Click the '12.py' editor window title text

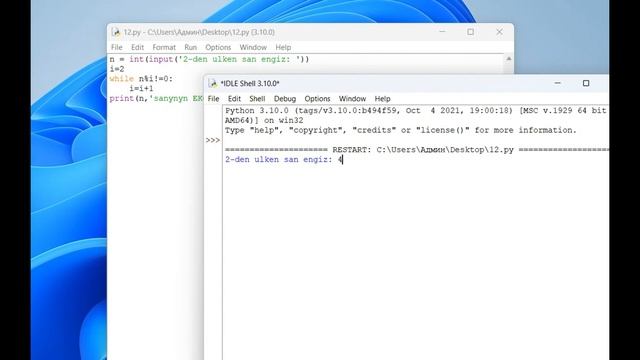(x=199, y=32)
